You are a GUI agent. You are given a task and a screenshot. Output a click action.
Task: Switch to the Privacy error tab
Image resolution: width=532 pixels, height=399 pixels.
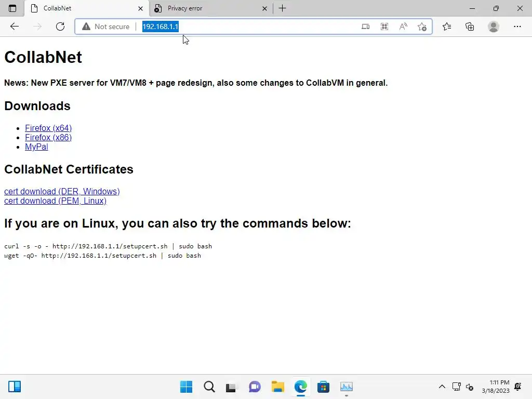pyautogui.click(x=211, y=8)
